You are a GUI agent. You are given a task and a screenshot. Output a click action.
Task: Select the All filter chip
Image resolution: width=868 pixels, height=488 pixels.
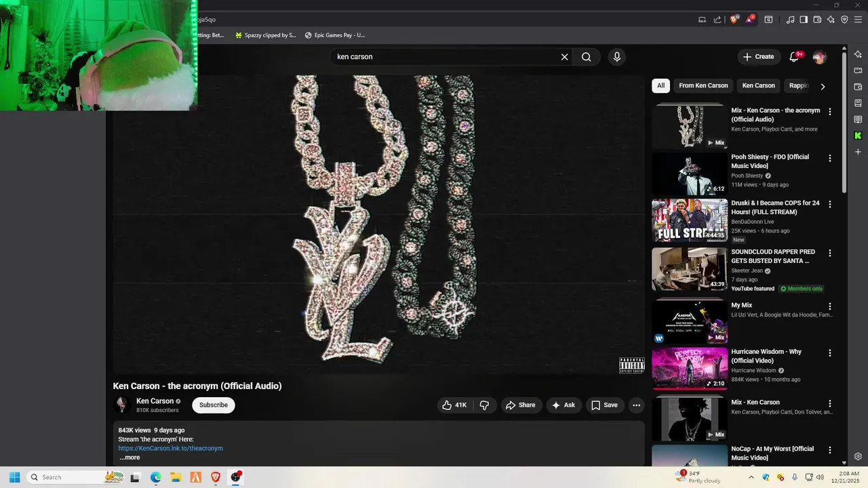(660, 85)
